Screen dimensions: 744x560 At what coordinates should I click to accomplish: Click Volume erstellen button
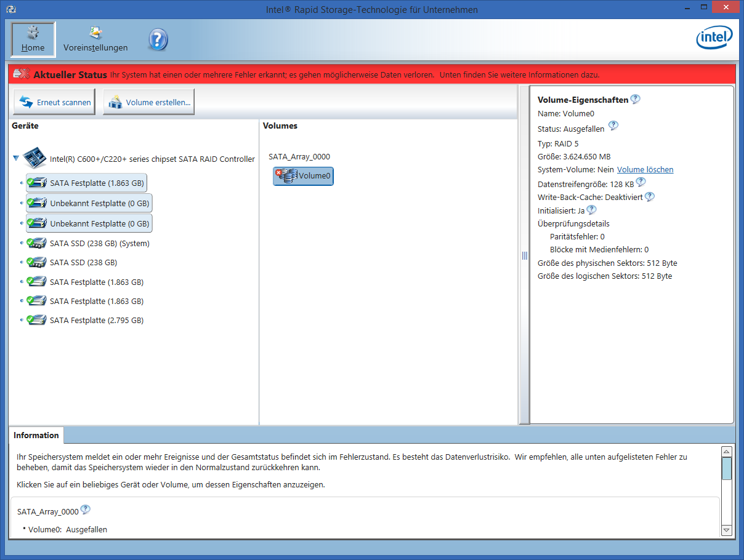(x=148, y=102)
